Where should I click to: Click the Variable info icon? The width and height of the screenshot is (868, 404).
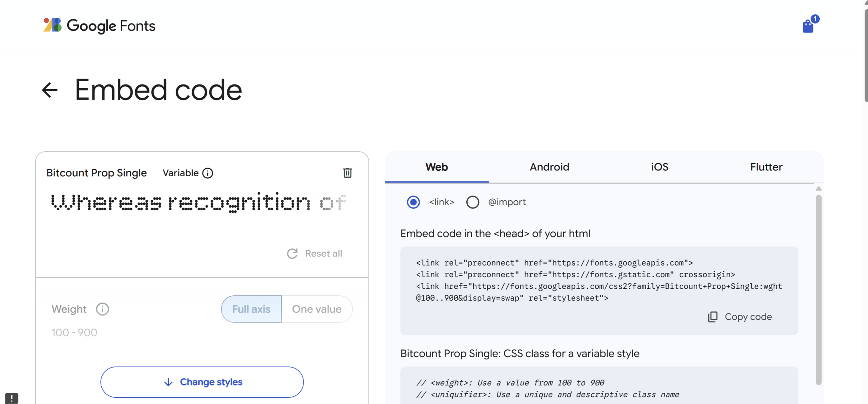coord(208,173)
